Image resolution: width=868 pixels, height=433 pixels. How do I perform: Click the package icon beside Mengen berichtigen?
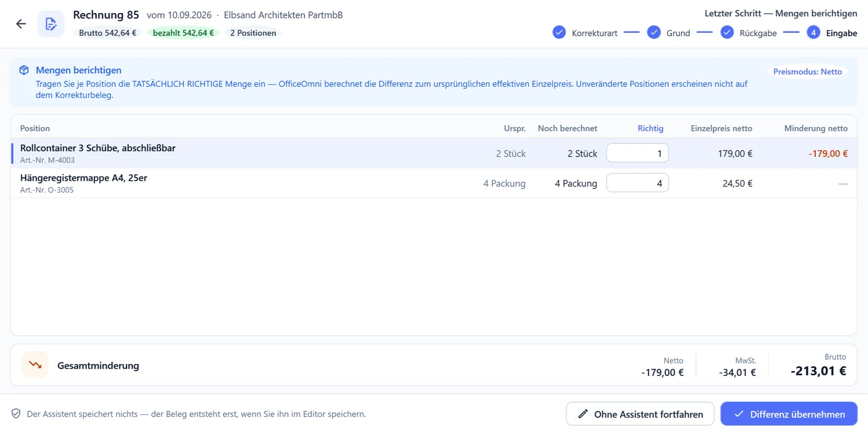click(x=24, y=71)
